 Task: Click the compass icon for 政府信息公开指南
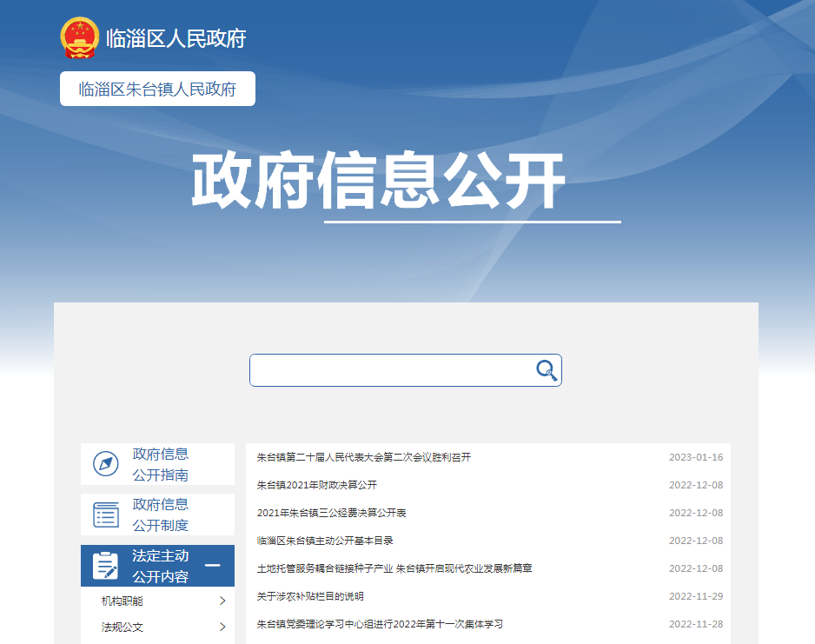pos(106,464)
